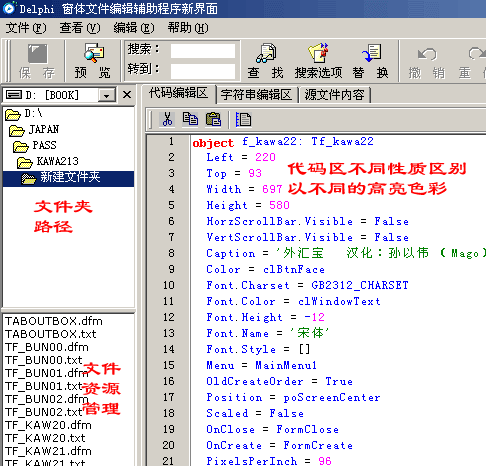The image size is (486, 466).
Task: Select file TABOUTBOX.dfm in file list
Action: 54,321
